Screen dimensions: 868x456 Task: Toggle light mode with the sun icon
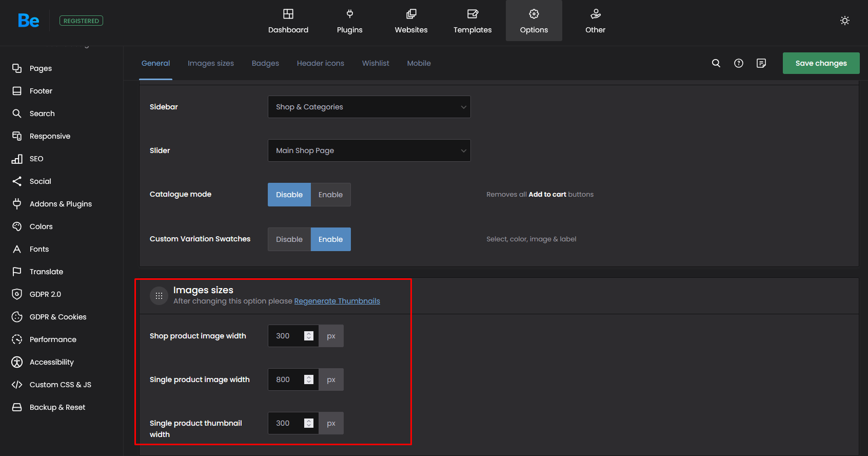[845, 21]
